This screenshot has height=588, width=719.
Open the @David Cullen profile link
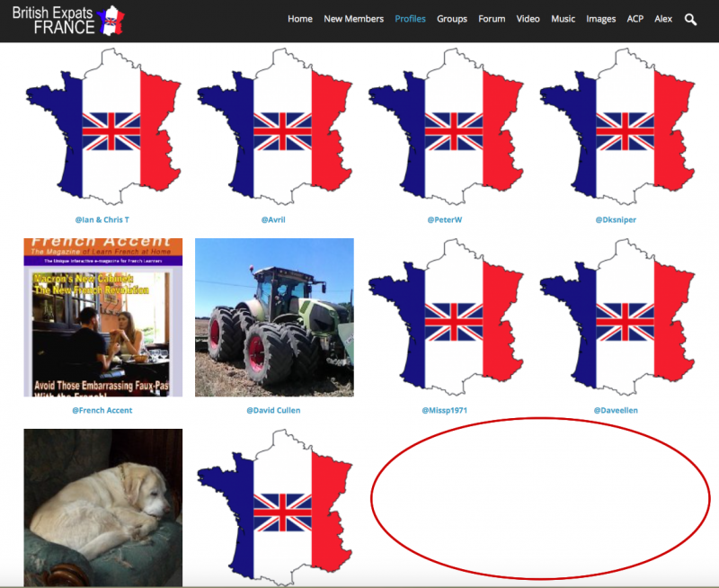(273, 411)
